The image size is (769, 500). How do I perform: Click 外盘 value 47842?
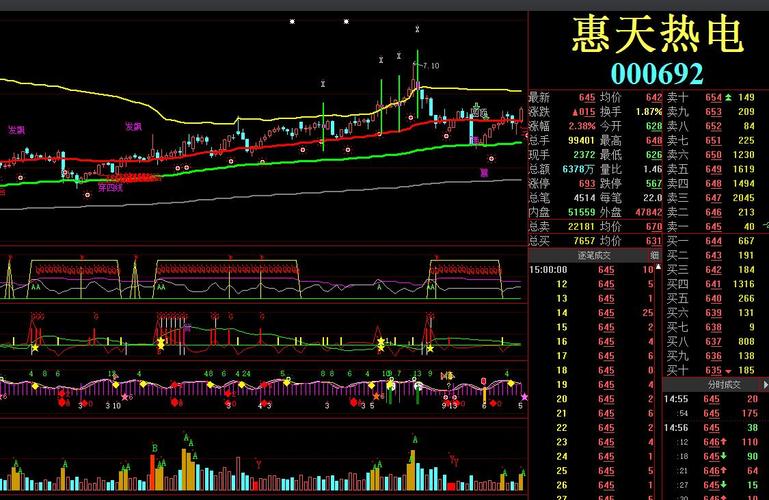coord(649,212)
